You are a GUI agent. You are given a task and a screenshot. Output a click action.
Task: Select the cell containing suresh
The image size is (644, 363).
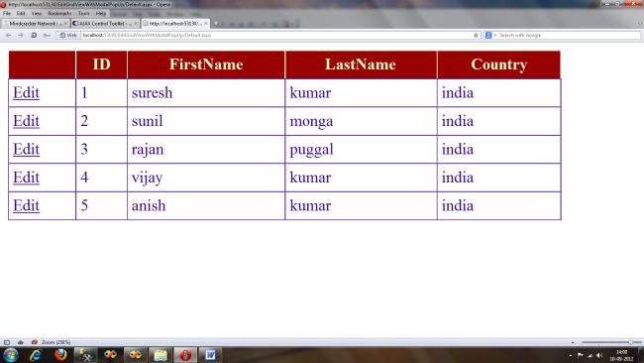coord(206,93)
